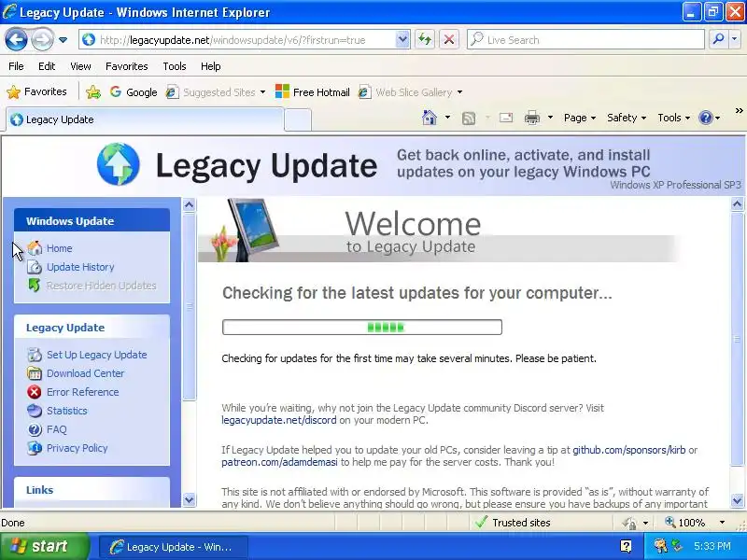Click the Print icon

pos(531,118)
